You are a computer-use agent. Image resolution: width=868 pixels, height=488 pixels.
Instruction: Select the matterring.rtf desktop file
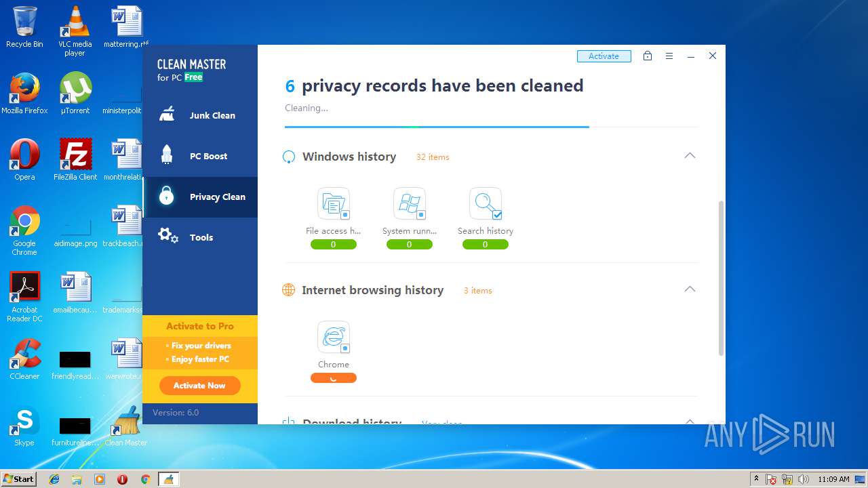tap(126, 27)
